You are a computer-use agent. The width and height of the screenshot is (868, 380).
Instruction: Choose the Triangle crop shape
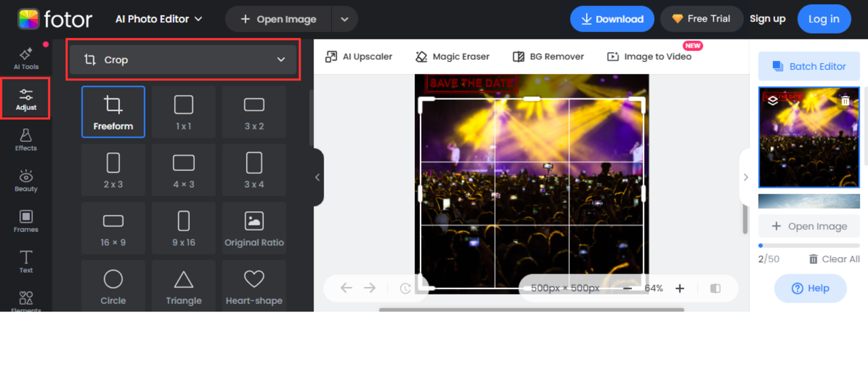point(184,286)
